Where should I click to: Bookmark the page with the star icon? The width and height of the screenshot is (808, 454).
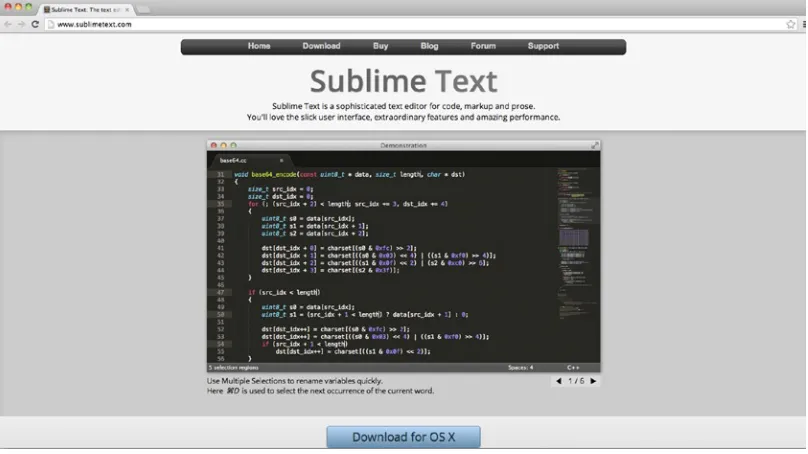pyautogui.click(x=790, y=24)
